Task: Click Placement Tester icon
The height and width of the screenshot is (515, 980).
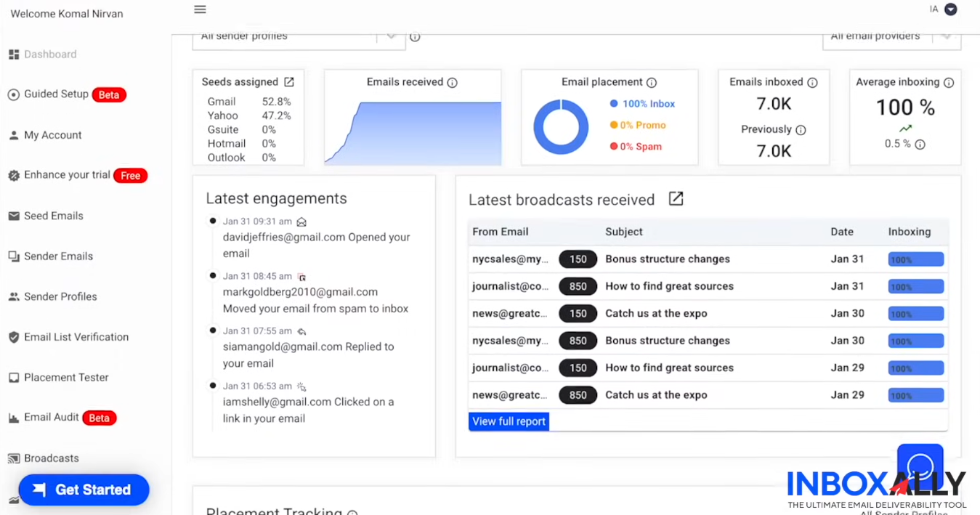Action: click(13, 378)
